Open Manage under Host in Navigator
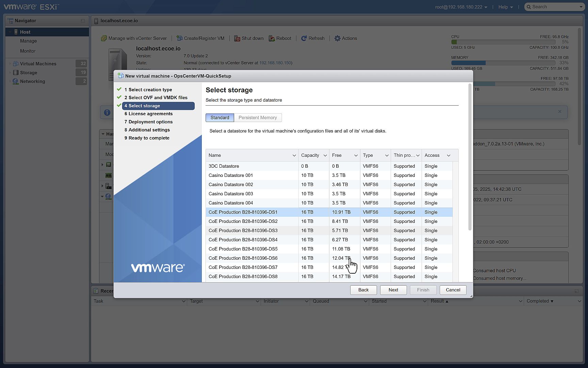This screenshot has height=368, width=588. (x=28, y=41)
